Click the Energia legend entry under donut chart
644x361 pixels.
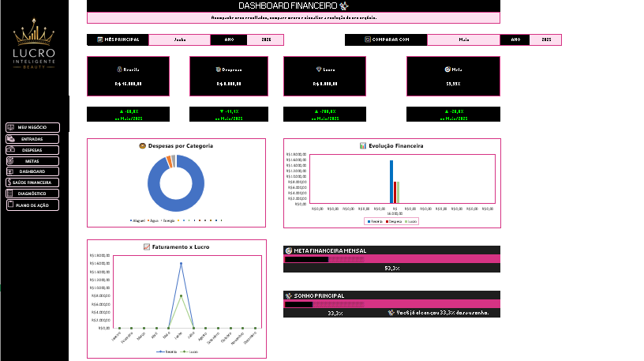coord(168,220)
